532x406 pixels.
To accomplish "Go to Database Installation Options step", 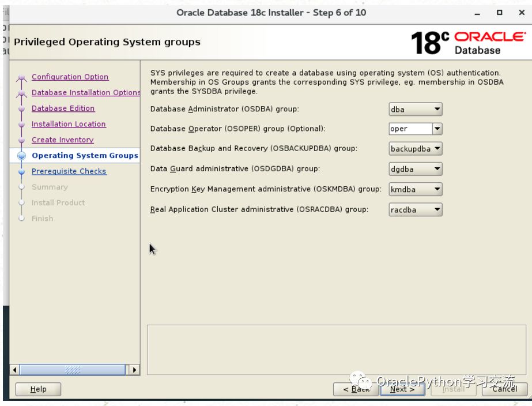I will [x=86, y=92].
